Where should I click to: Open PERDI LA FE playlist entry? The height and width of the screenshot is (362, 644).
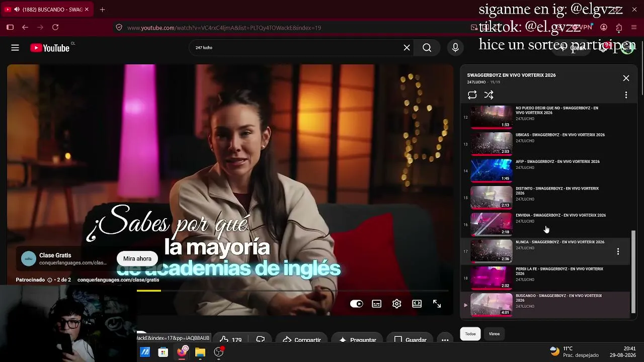(x=546, y=278)
